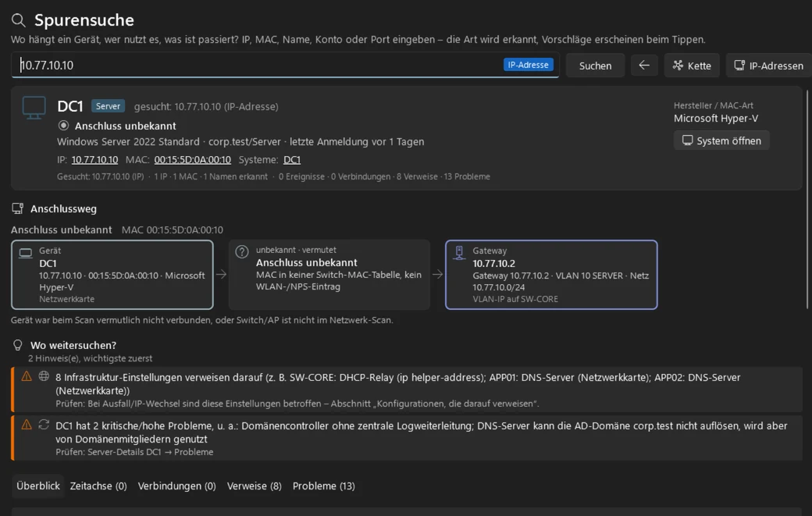Screen dimensions: 812x516
Task: Click Microsoft Hyper-V manufacturer text
Action: [716, 119]
